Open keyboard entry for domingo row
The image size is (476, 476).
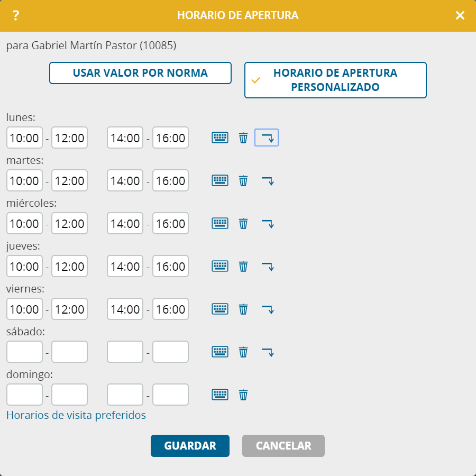pyautogui.click(x=220, y=395)
